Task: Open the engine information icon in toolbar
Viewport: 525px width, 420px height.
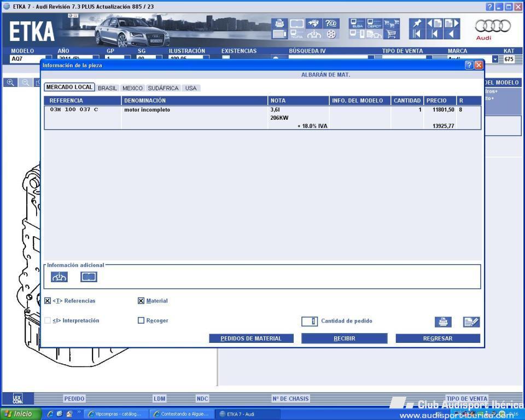Action: click(x=313, y=34)
